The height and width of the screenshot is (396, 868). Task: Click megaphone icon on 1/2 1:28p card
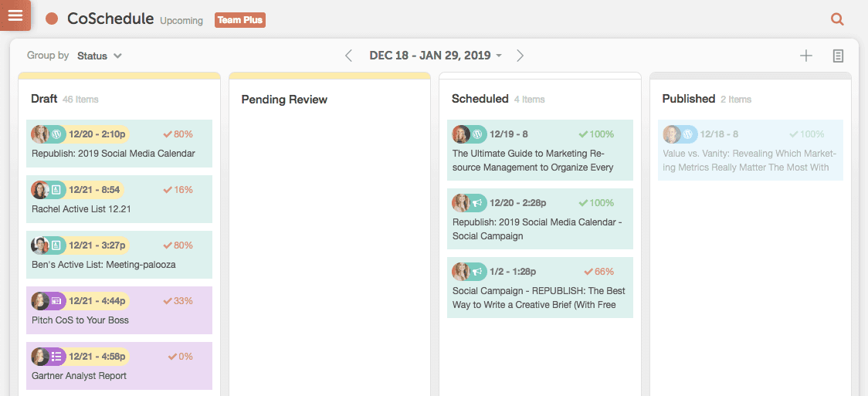pyautogui.click(x=478, y=272)
